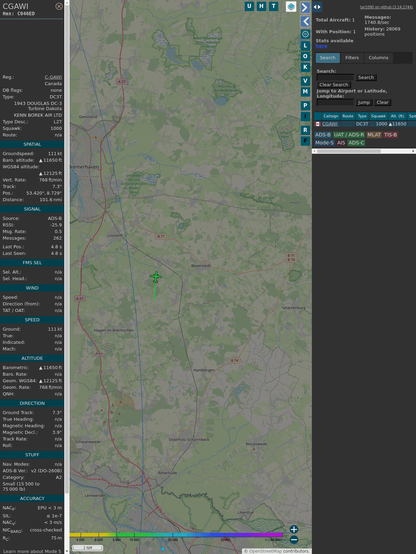Switch to the Search tab
Viewport: 416px width, 554px height.
(328, 58)
